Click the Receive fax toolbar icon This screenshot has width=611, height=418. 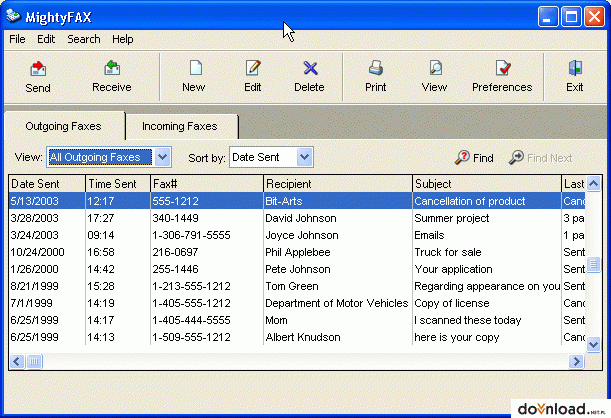[x=112, y=68]
